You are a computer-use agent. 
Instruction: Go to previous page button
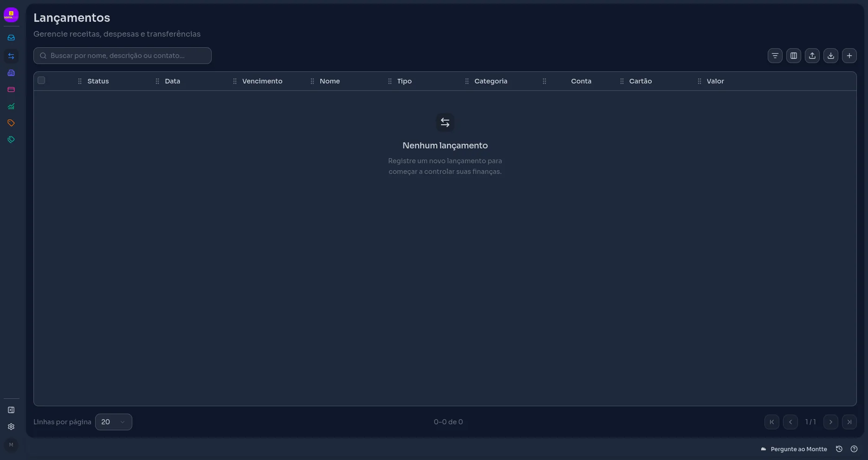click(x=790, y=422)
